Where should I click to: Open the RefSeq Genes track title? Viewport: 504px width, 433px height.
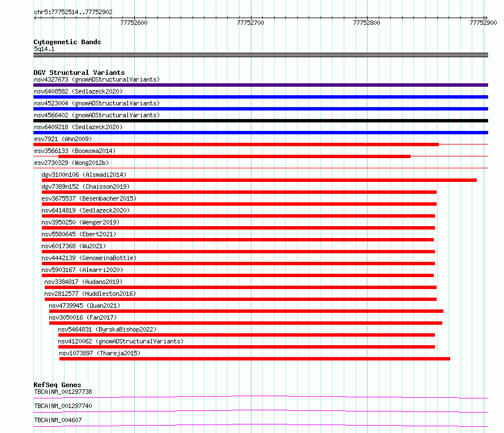pos(57,385)
